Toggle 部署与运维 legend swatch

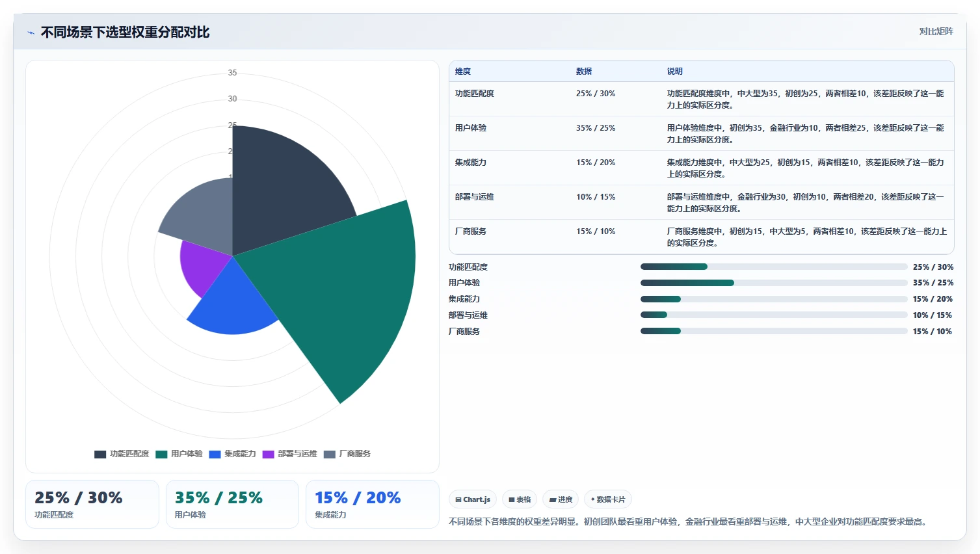click(268, 455)
